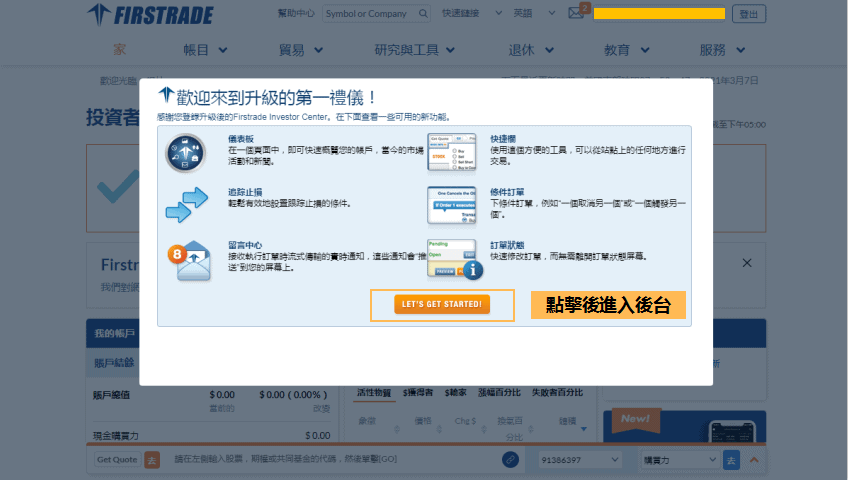
Task: Click the 登出 logout button
Action: pos(749,14)
